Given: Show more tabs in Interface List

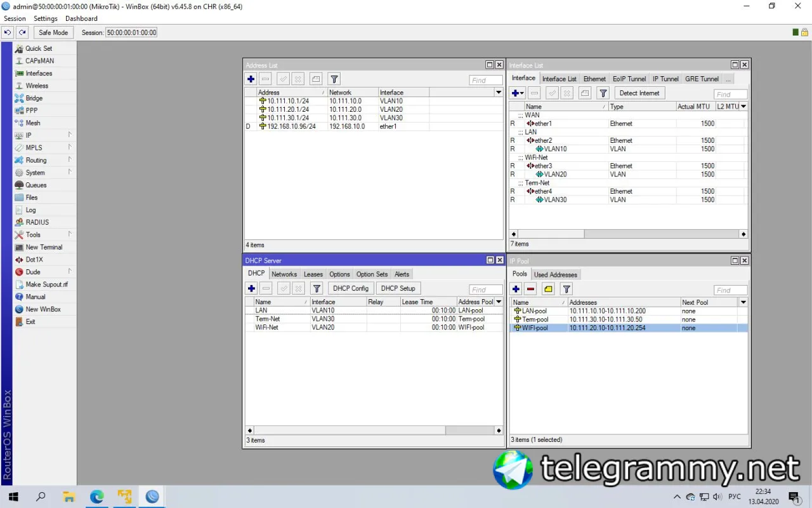Looking at the screenshot, I should coord(728,79).
